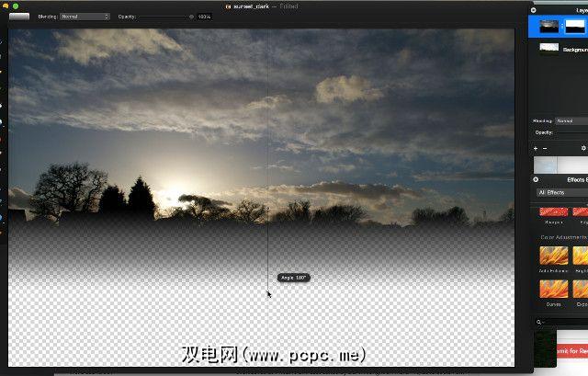Close the Layers palette

pos(533,10)
